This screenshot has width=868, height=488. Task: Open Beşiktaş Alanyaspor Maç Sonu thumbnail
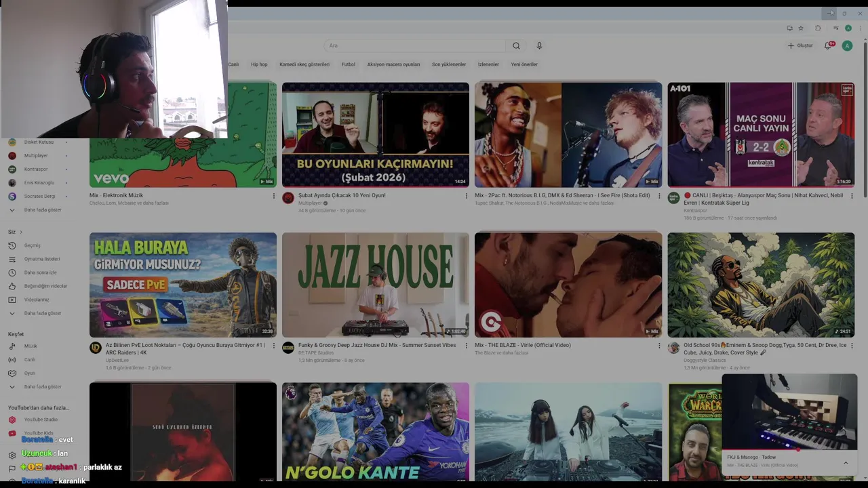pos(761,135)
